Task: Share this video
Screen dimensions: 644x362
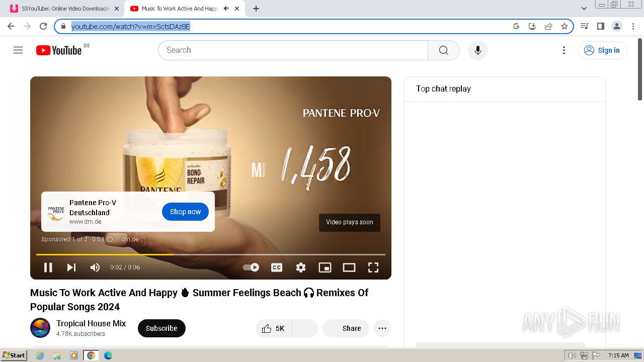Action: (346, 328)
